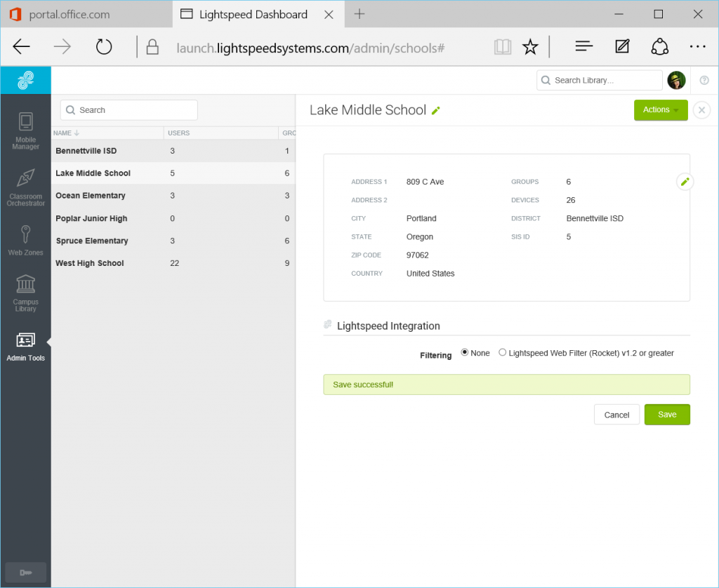The height and width of the screenshot is (588, 719).
Task: Open the user profile avatar
Action: click(x=676, y=80)
